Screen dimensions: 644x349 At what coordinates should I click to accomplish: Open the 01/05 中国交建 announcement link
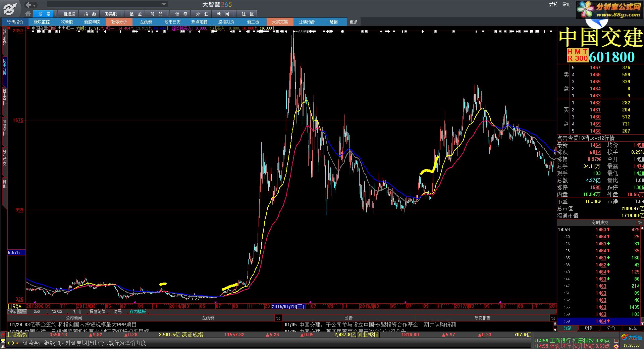(x=370, y=325)
